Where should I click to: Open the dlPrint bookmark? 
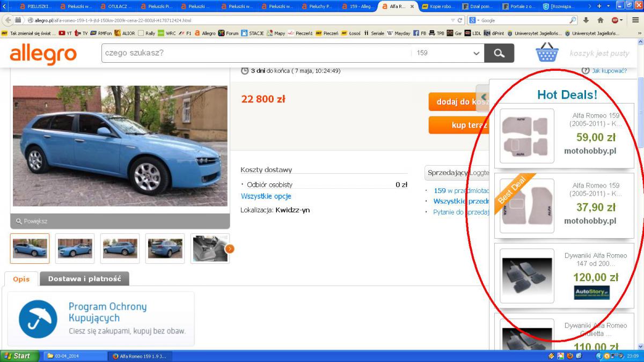[494, 33]
